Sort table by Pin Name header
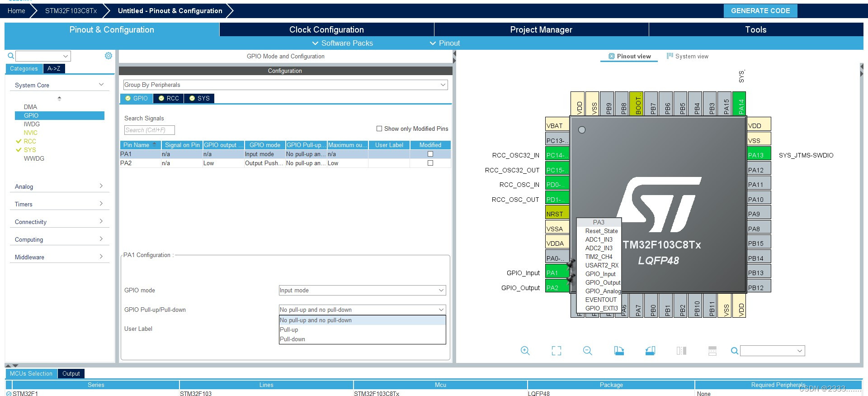Image resolution: width=868 pixels, height=396 pixels. pyautogui.click(x=140, y=145)
